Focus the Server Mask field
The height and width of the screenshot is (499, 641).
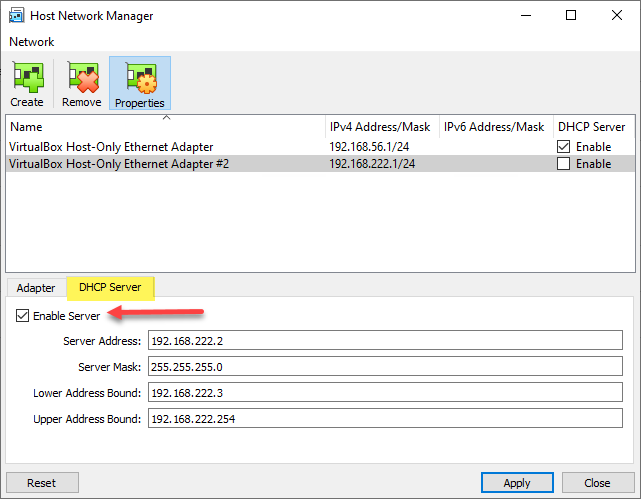[x=385, y=366]
